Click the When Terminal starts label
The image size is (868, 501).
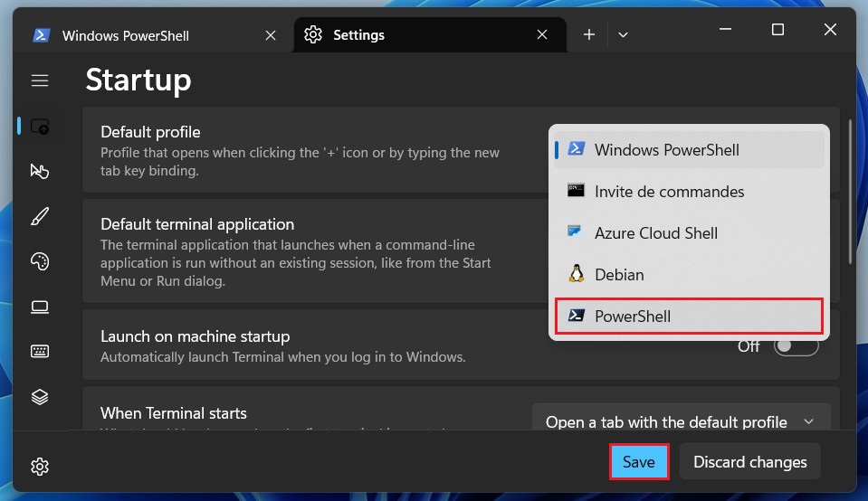pos(173,413)
